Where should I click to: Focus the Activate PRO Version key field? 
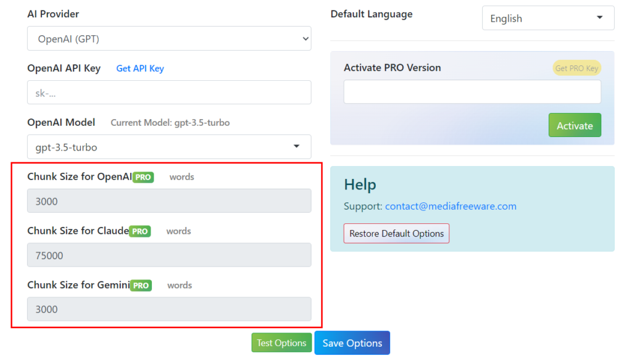tap(472, 91)
